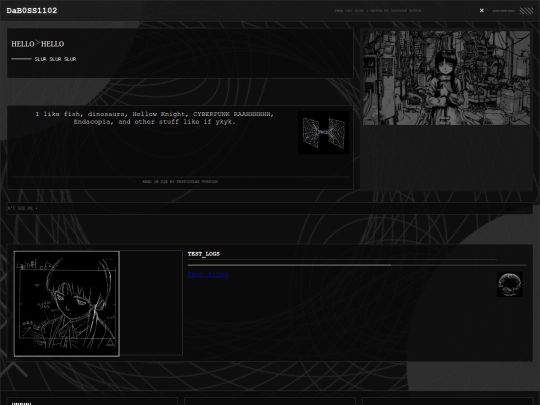This screenshot has height=405, width=540.
Task: Click the scrolling 'SEE ME' marquee text
Action: point(22,208)
